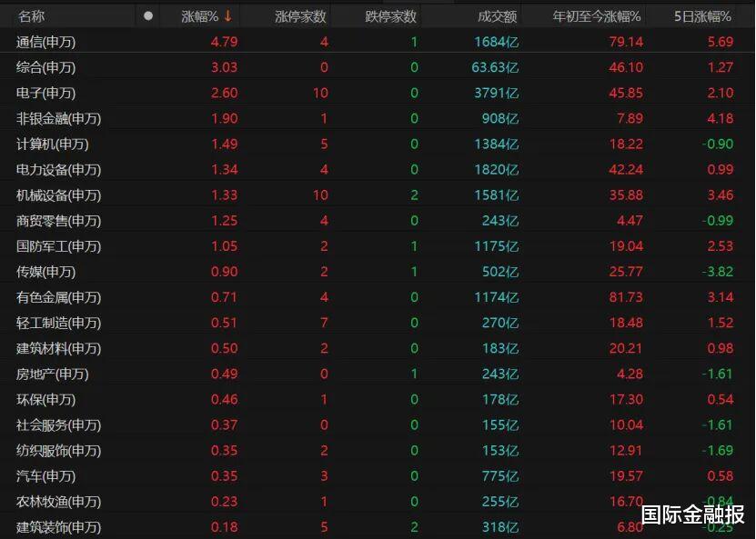Open the 电子(申万) sector row
Screen dimensions: 756x539
click(378, 93)
